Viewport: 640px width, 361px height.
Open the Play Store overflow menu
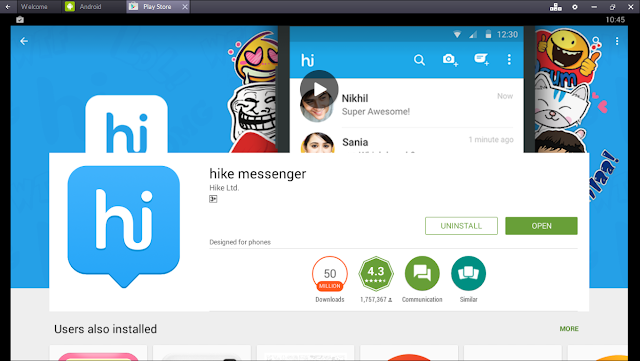tap(617, 41)
